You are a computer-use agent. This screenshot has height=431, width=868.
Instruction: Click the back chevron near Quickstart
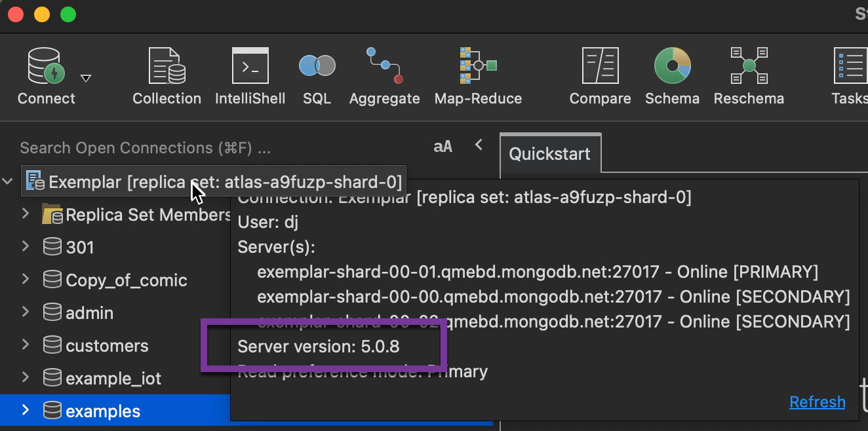[x=479, y=145]
